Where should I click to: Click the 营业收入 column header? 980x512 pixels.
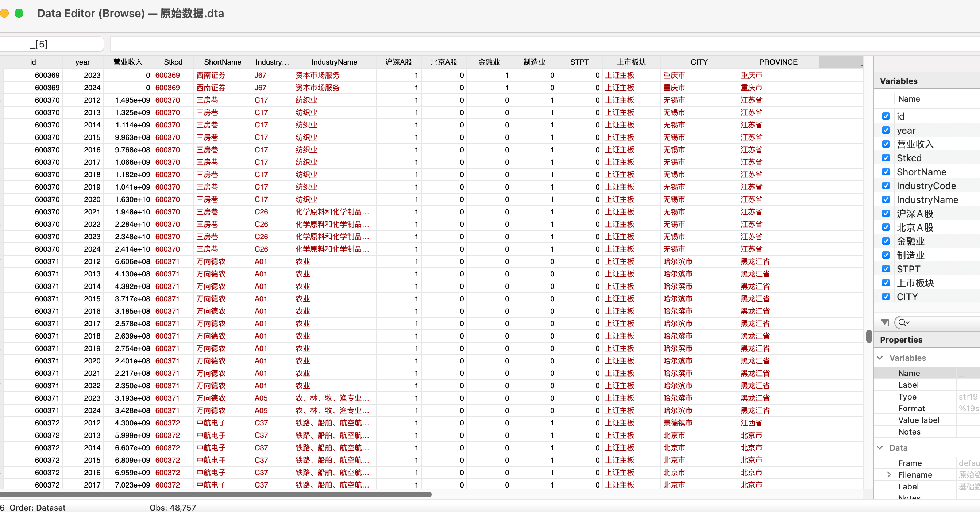pos(128,62)
